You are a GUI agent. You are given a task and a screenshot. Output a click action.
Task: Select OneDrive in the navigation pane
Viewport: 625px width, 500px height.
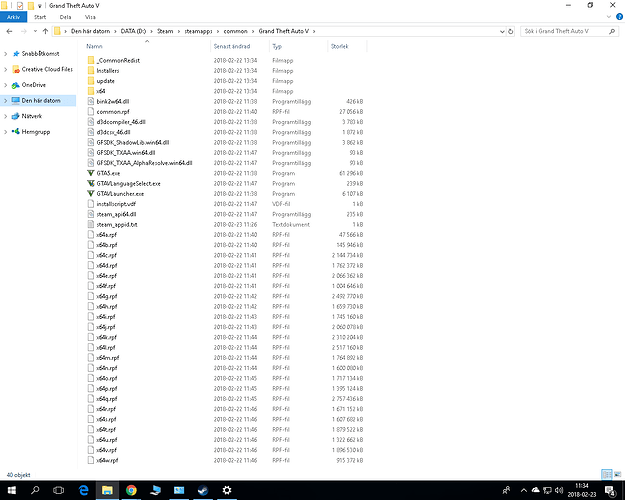(33, 85)
